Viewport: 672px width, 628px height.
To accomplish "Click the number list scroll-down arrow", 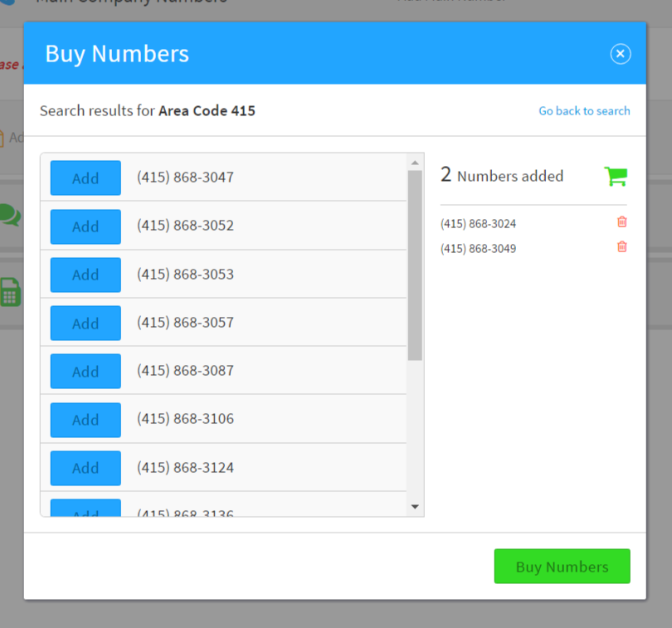I will tap(415, 507).
